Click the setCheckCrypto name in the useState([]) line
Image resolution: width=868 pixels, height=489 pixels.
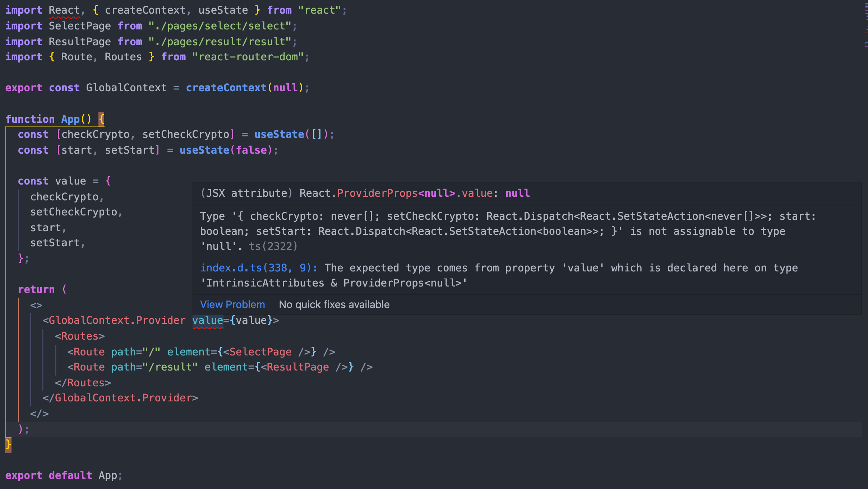point(186,134)
